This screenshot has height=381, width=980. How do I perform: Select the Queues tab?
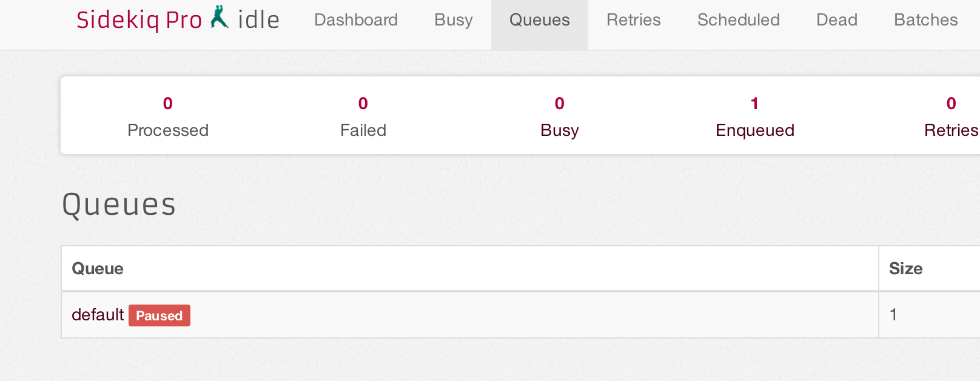coord(540,20)
